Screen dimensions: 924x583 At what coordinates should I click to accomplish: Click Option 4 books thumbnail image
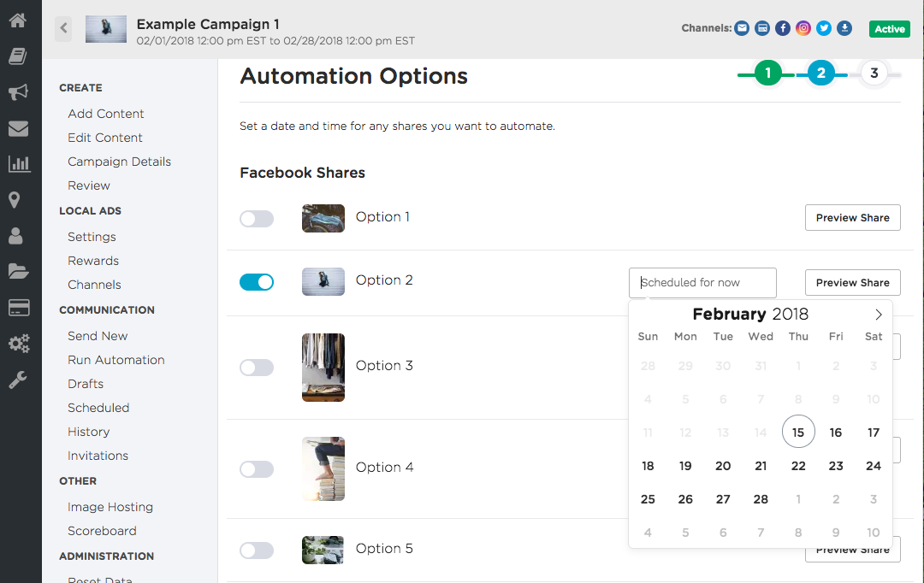pyautogui.click(x=323, y=468)
